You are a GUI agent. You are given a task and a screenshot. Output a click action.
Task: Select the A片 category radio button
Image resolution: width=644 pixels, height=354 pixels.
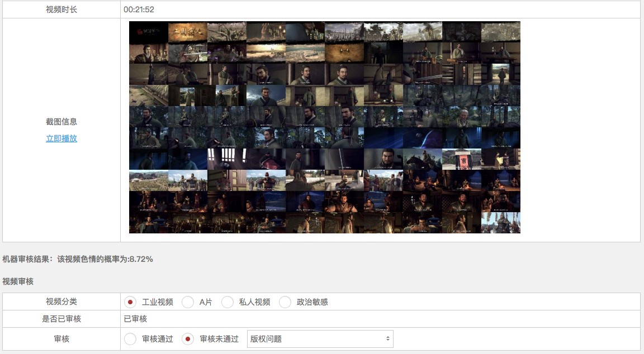point(188,302)
